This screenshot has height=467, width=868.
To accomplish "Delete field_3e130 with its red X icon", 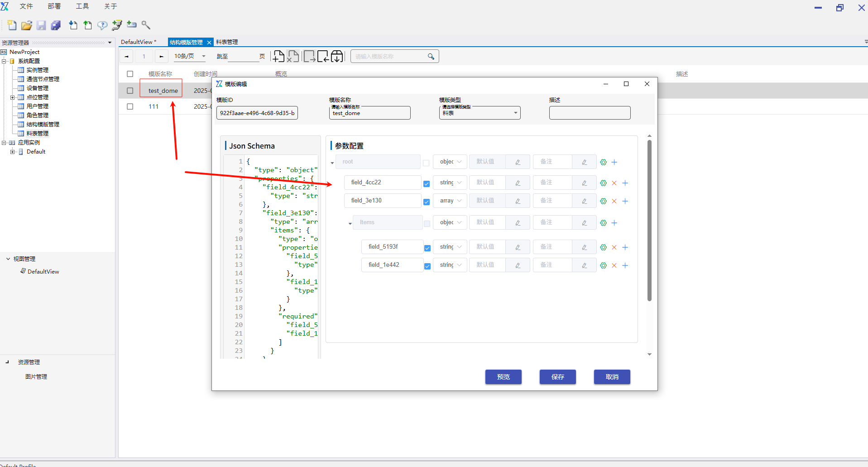I will point(614,201).
